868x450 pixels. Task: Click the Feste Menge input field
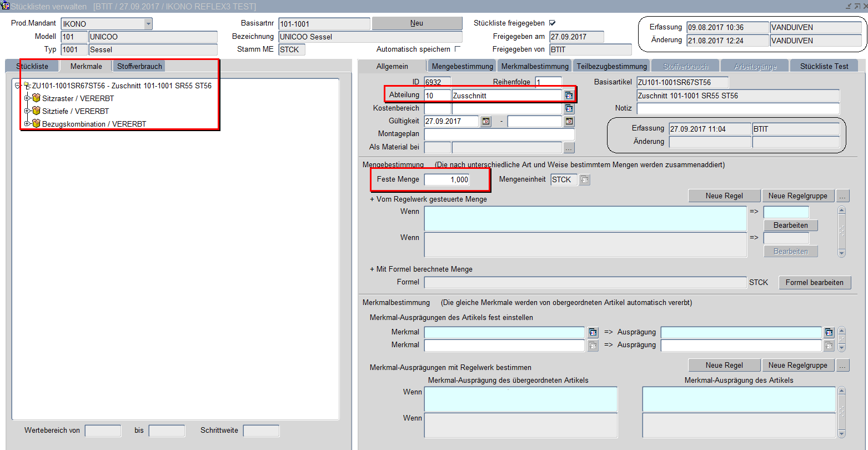point(447,179)
